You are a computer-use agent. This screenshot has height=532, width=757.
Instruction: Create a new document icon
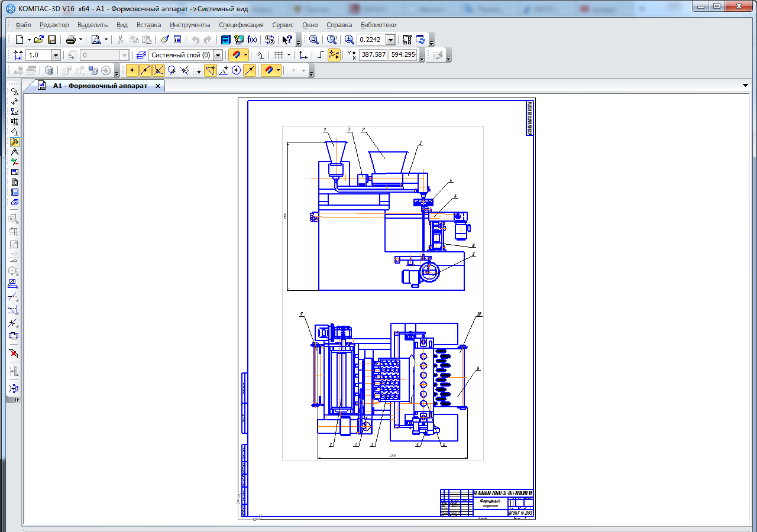click(x=19, y=40)
